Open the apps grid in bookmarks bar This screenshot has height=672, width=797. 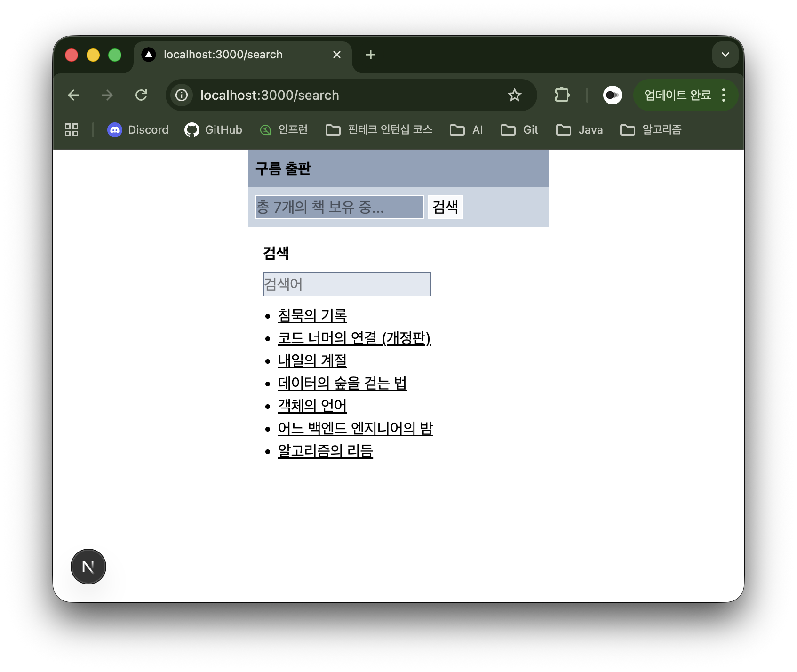(x=72, y=130)
